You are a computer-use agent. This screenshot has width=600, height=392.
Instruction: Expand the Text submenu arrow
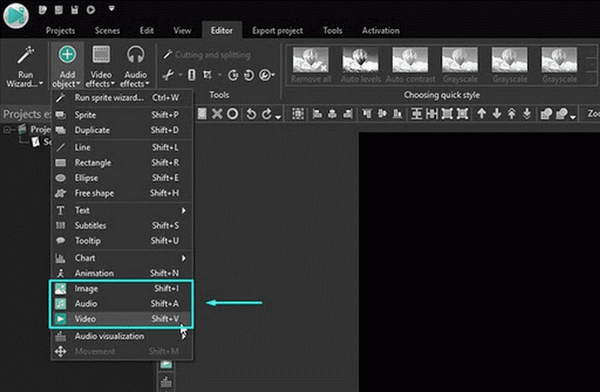point(184,210)
